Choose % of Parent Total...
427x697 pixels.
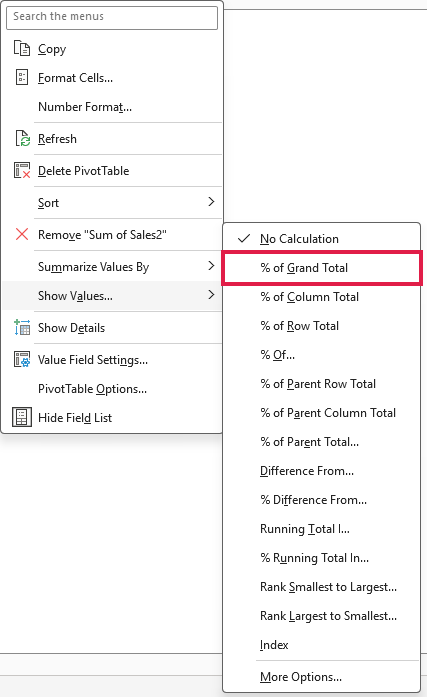pyautogui.click(x=321, y=442)
